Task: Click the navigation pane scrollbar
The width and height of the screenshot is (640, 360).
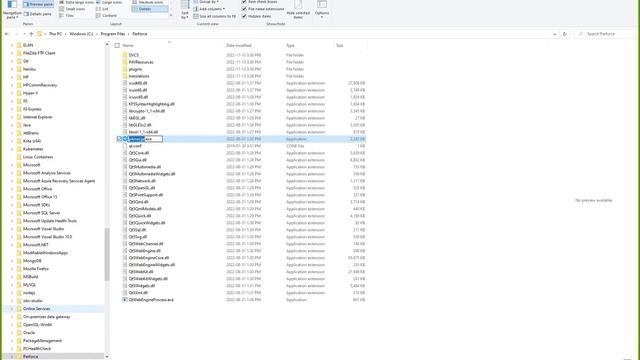Action: point(107,254)
